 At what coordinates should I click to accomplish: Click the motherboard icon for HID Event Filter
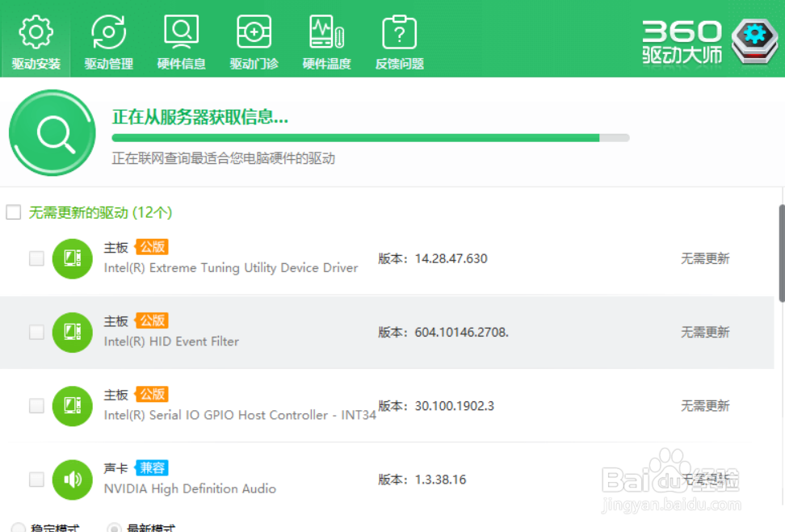tap(72, 333)
